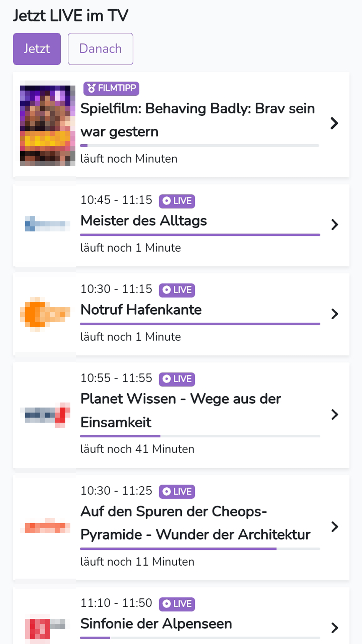The image size is (362, 644).
Task: Expand Behaving Badly film entry chevron
Action: [x=334, y=123]
